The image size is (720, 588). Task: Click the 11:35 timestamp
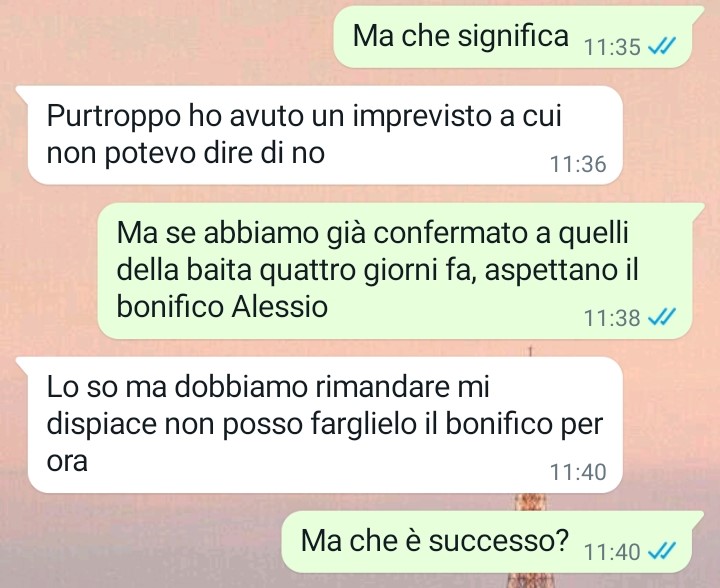click(612, 47)
